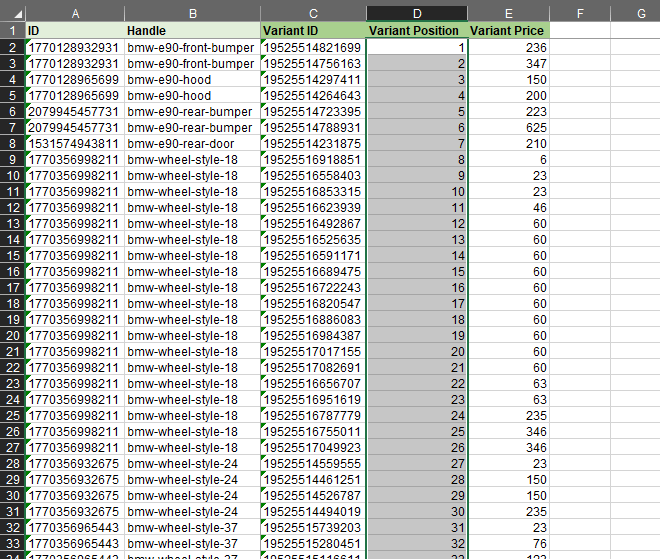Image resolution: width=660 pixels, height=559 pixels.
Task: Click the Variant Position header cell
Action: pyautogui.click(x=417, y=31)
